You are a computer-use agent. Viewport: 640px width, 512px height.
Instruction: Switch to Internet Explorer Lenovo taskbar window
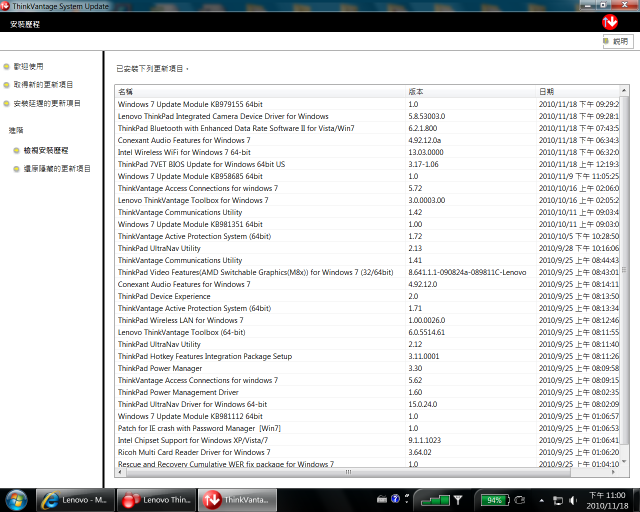pos(75,500)
